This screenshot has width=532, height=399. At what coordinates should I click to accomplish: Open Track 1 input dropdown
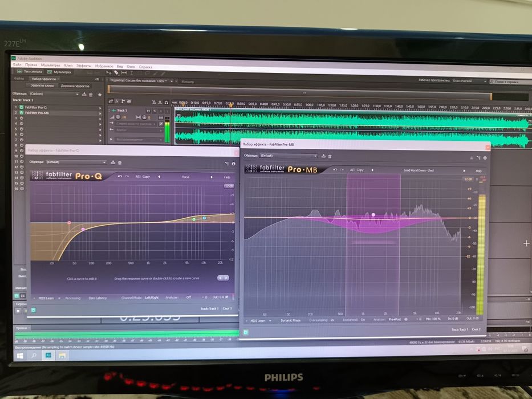(x=136, y=124)
